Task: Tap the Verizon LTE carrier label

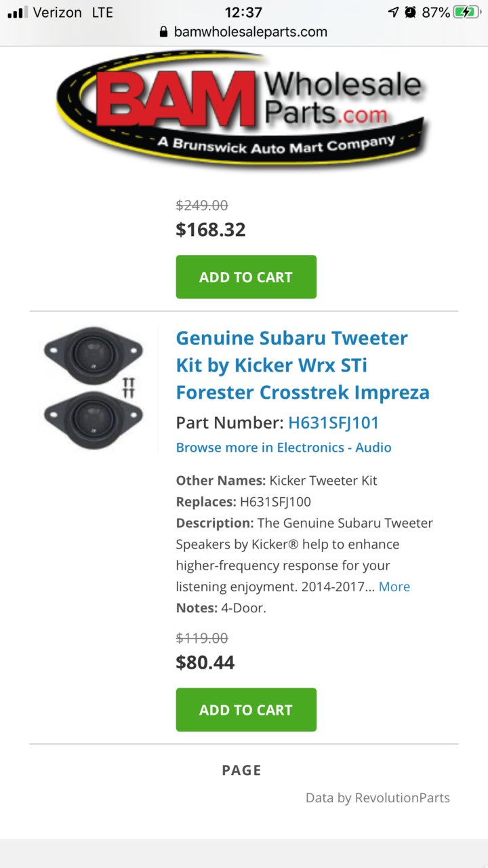Action: click(73, 12)
